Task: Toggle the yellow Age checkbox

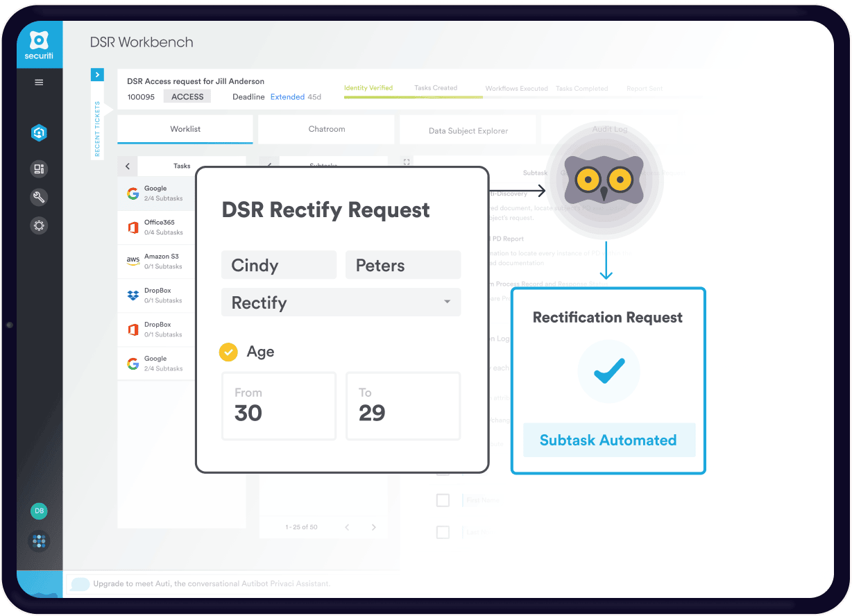Action: click(x=228, y=352)
